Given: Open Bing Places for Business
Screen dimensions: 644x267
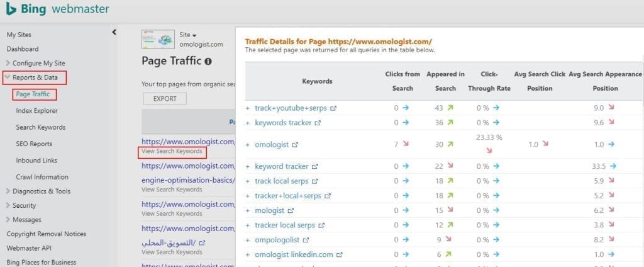Looking at the screenshot, I should pyautogui.click(x=42, y=263).
